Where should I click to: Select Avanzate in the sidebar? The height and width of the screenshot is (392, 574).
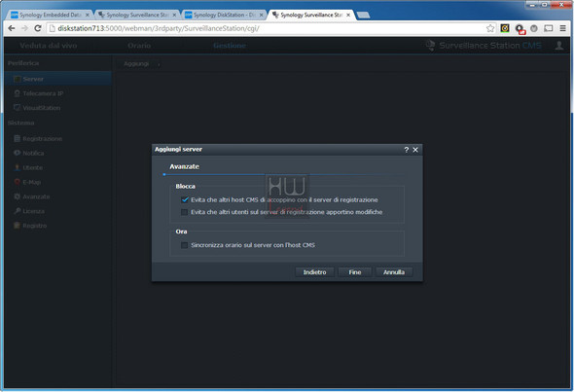(58, 196)
